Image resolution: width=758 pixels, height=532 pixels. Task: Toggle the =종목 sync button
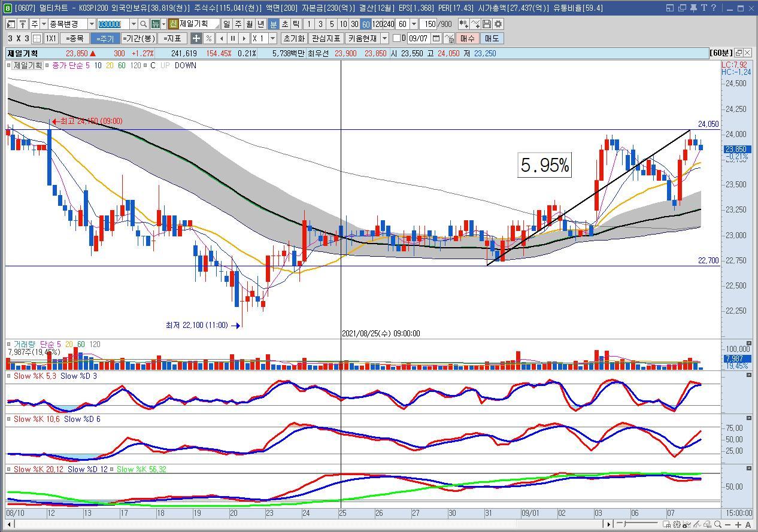[x=74, y=38]
